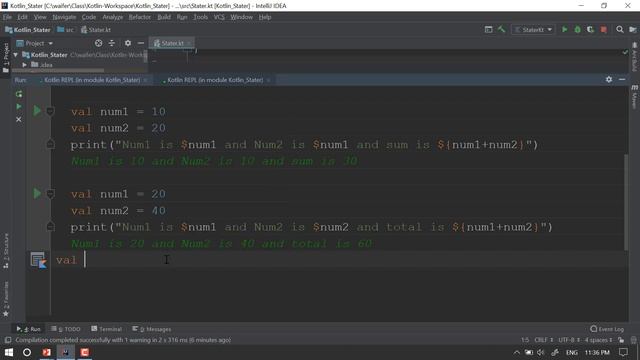Open the VCS menu
The image size is (640, 360).
219,17
